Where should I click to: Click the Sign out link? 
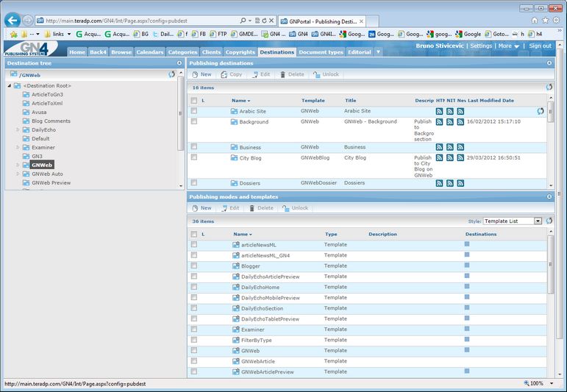540,46
